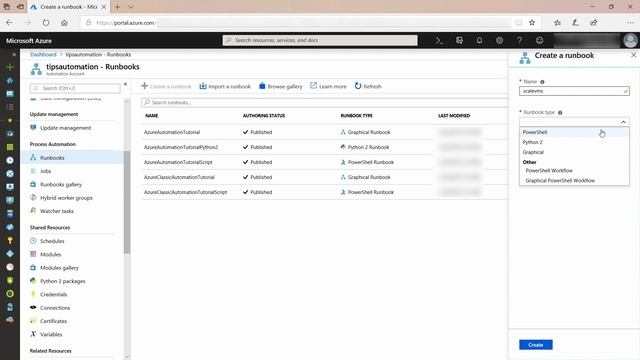
Task: Click Refresh in the runbooks toolbar
Action: click(368, 86)
